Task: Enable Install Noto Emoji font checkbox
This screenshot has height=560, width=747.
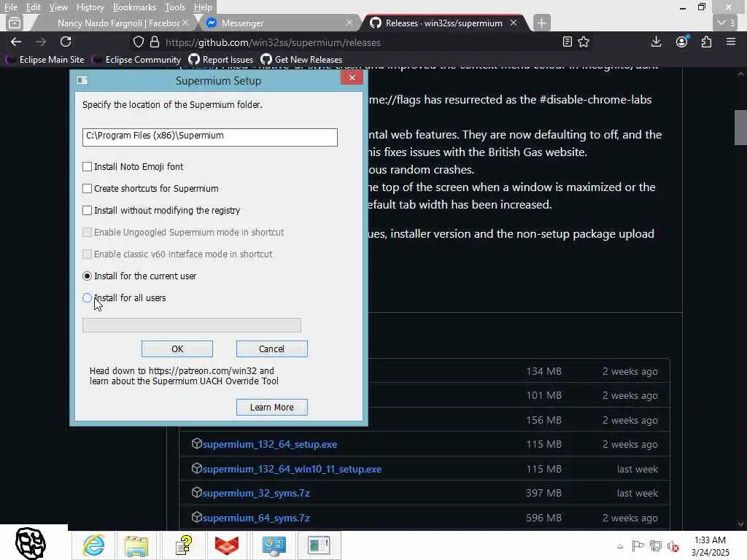Action: [x=88, y=167]
